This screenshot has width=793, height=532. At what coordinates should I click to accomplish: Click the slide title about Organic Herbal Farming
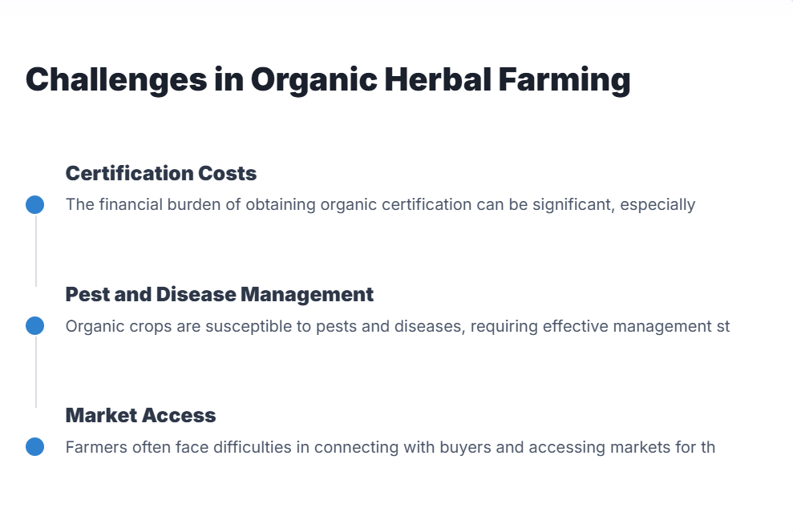tap(328, 80)
